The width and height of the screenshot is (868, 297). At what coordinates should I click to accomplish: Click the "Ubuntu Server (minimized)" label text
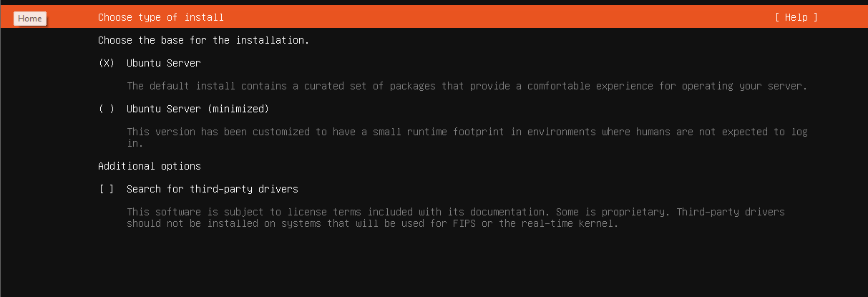tap(198, 109)
